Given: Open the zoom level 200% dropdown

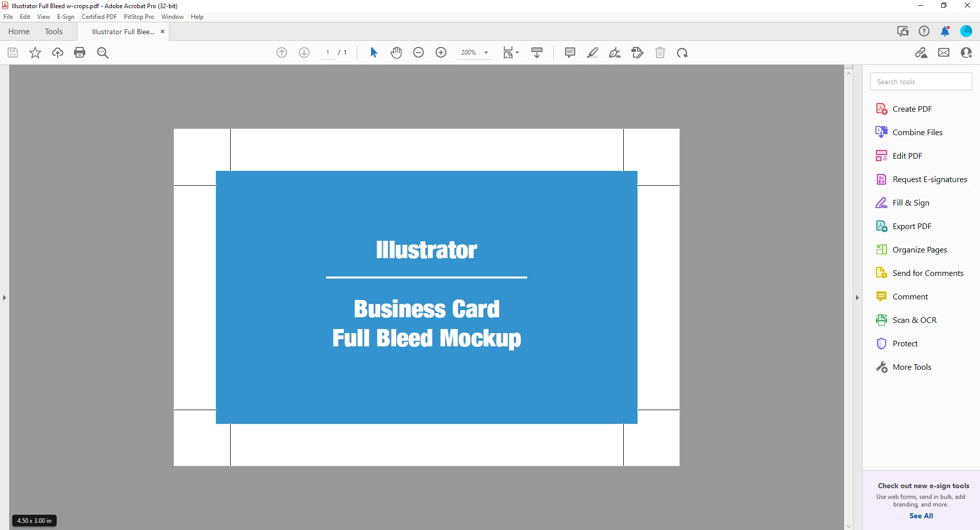Looking at the screenshot, I should (x=475, y=53).
